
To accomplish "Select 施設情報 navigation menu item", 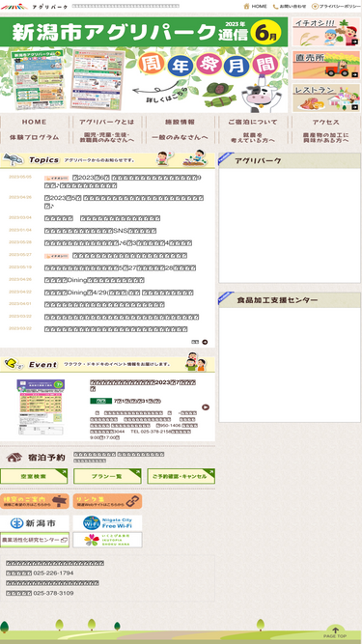I will (x=181, y=122).
